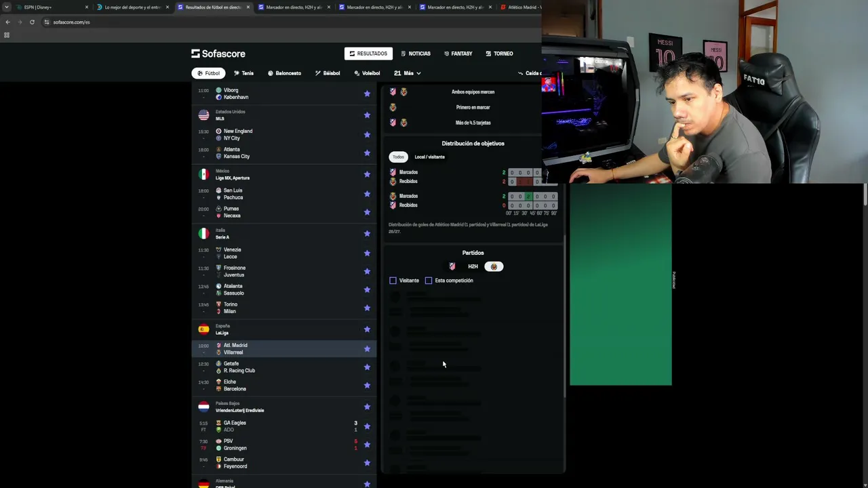Open the Torneo tab
Screen dimensions: 868x488
(499, 54)
